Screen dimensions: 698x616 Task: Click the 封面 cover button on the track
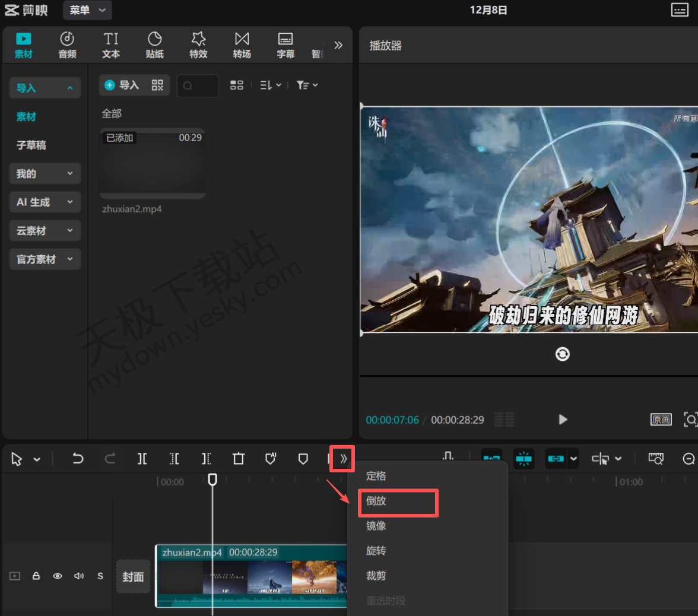pyautogui.click(x=133, y=576)
